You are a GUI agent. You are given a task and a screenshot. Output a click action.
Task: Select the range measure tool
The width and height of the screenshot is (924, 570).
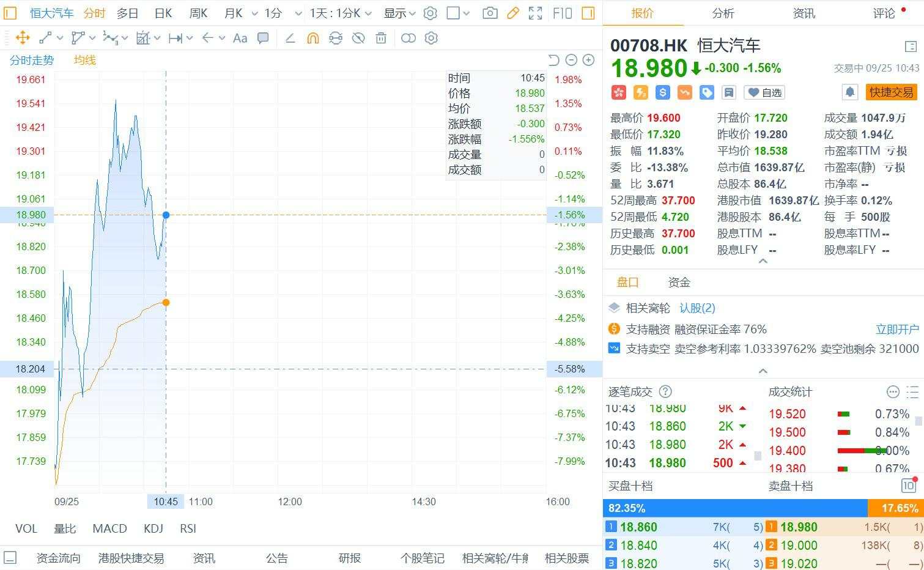coord(176,38)
